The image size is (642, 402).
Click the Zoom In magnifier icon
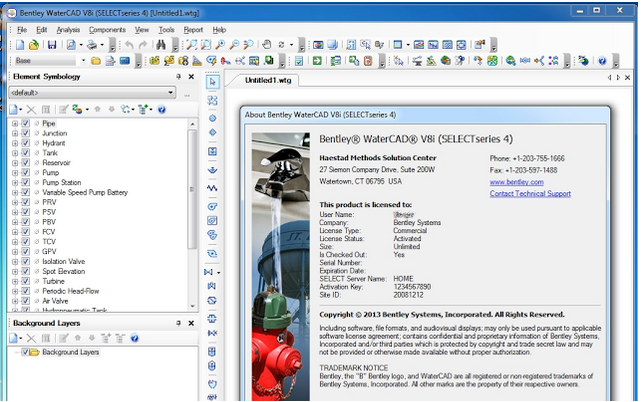tap(220, 45)
